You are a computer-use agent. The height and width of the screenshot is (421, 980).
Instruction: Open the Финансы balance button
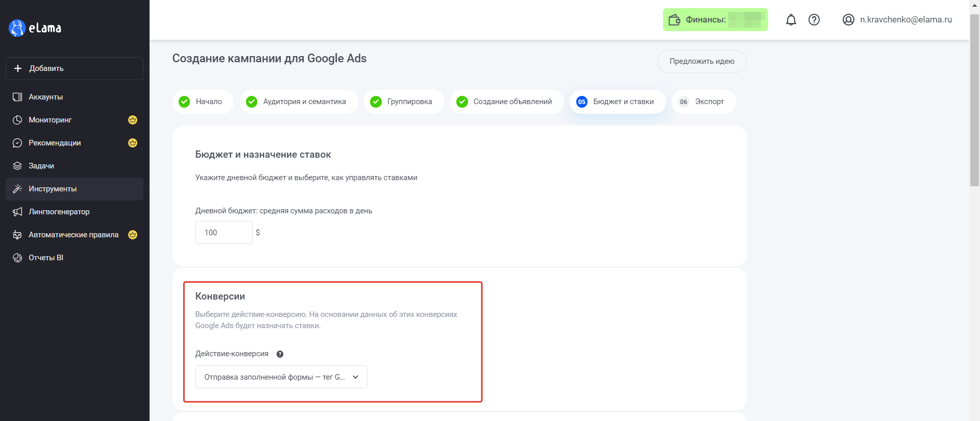point(716,20)
